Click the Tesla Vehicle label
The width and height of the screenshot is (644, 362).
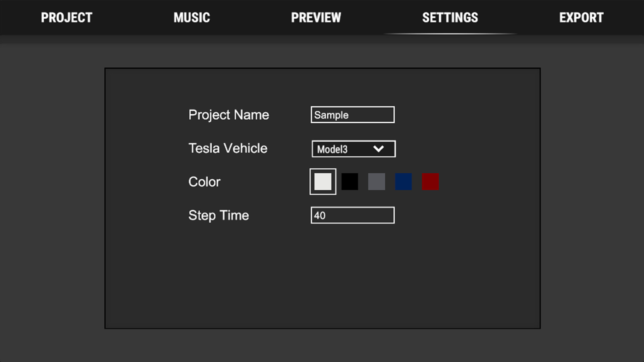228,148
